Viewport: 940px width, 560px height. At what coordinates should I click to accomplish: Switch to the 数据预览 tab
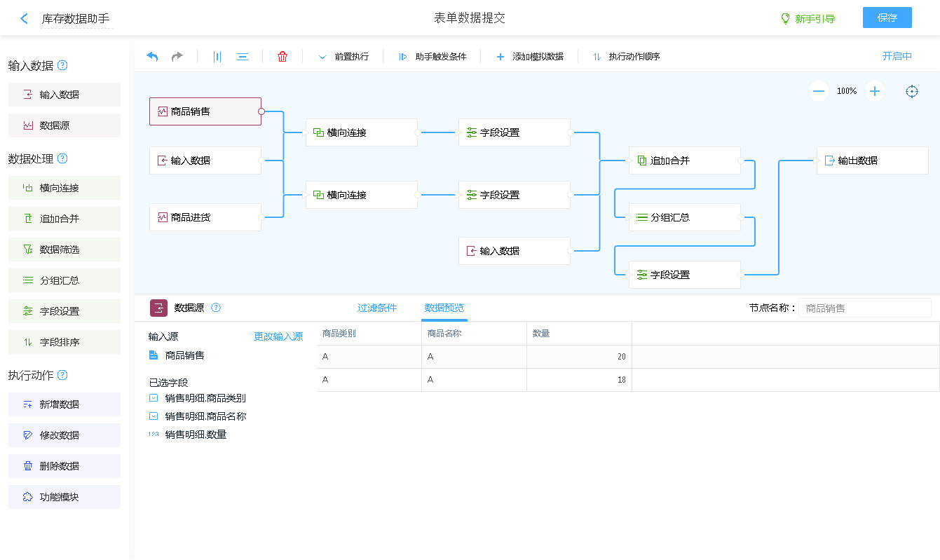pos(444,308)
